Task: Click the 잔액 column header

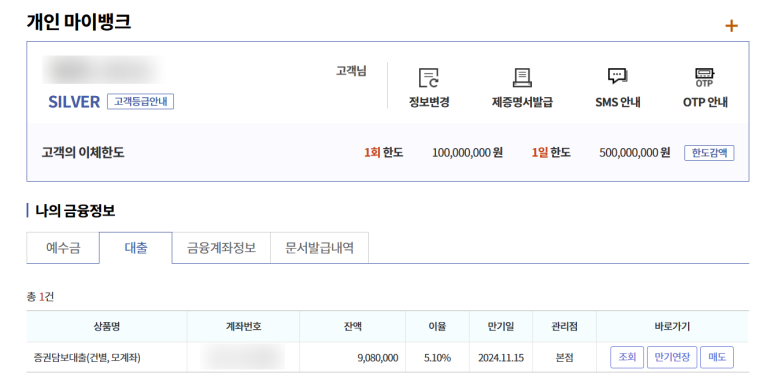Action: [x=352, y=326]
